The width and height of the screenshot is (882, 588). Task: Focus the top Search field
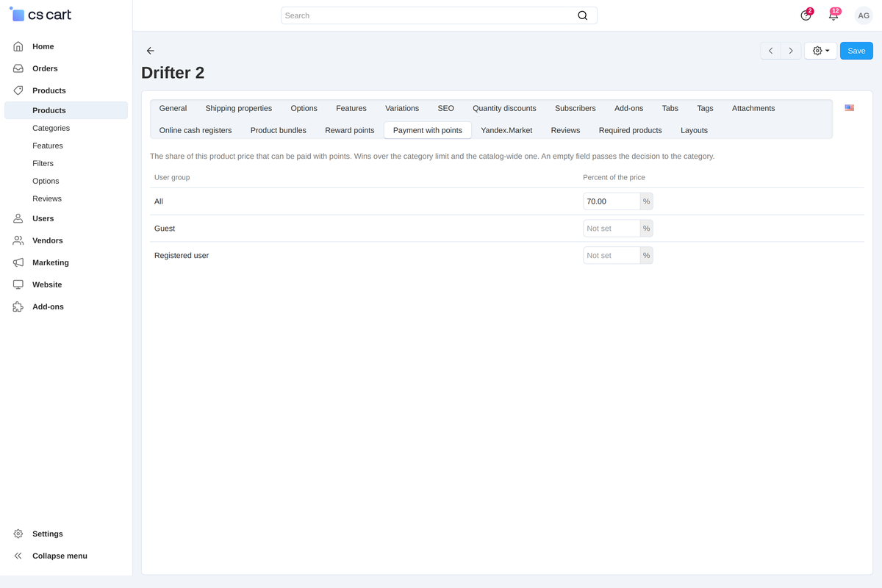click(439, 15)
